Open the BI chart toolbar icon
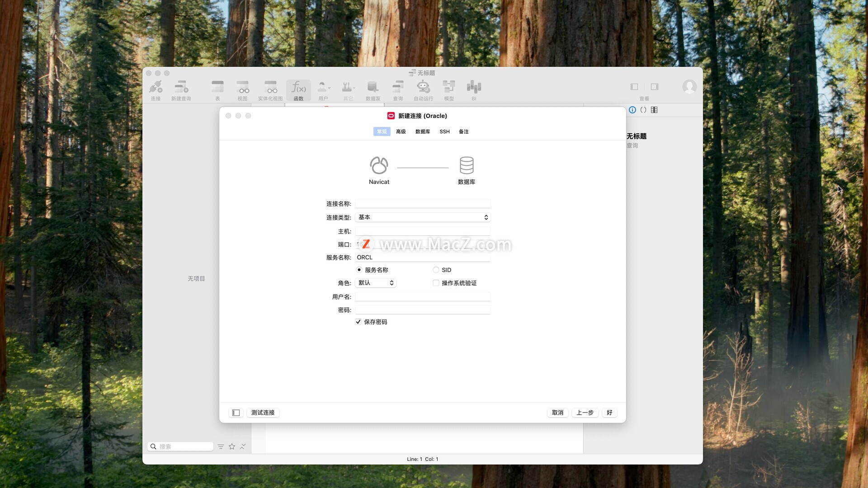Screen dimensions: 868x488 pyautogui.click(x=474, y=90)
